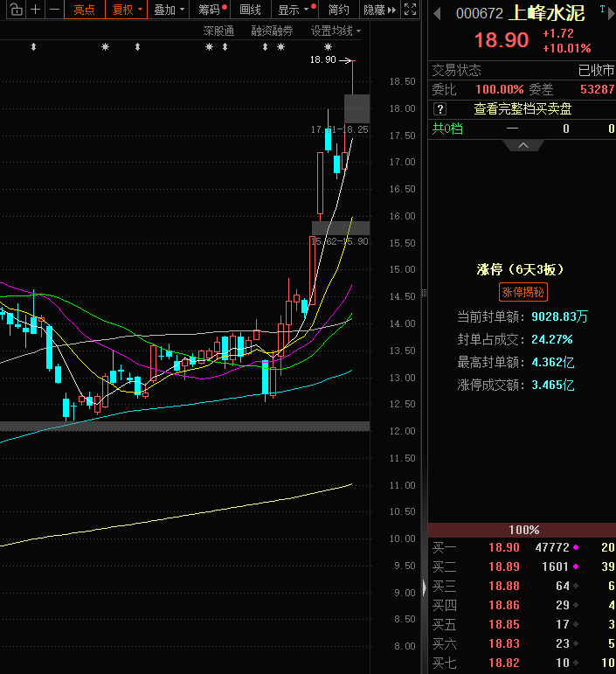Image resolution: width=616 pixels, height=674 pixels.
Task: Open 查看完整档买卖盘 full order book link
Action: pos(523,109)
